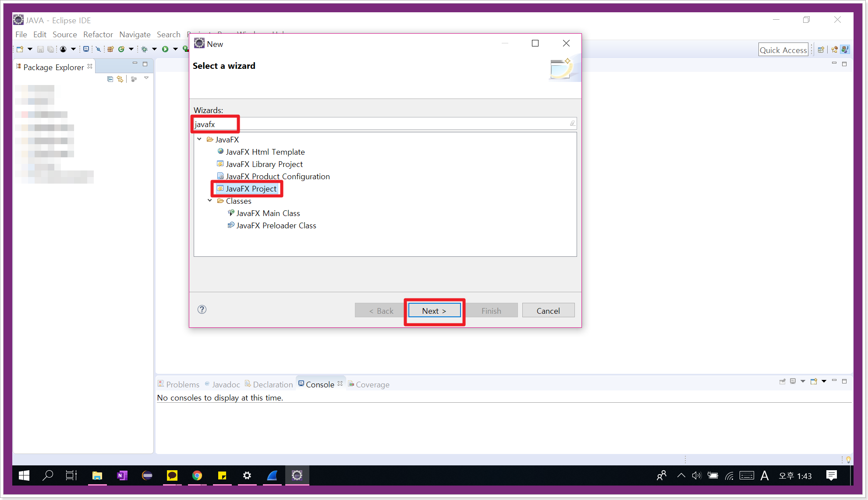Open the Debug dropdown arrow
This screenshot has width=868, height=500.
(154, 49)
